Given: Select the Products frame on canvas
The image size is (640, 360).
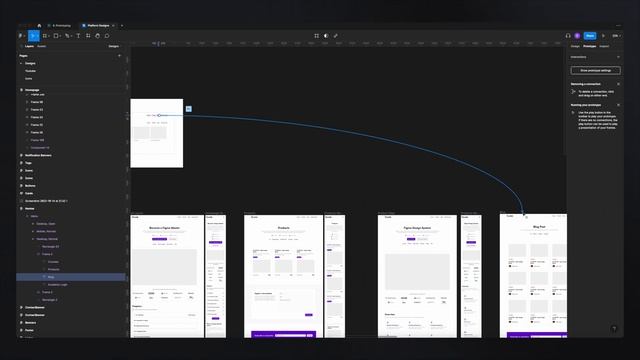Looking at the screenshot, I should [x=283, y=276].
